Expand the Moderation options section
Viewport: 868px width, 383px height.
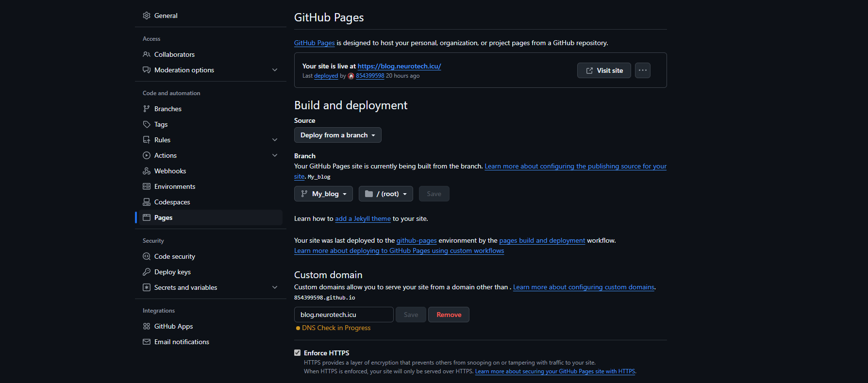coord(275,70)
